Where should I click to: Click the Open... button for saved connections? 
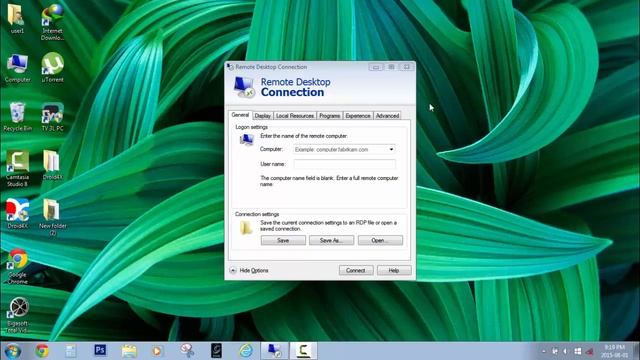(380, 240)
